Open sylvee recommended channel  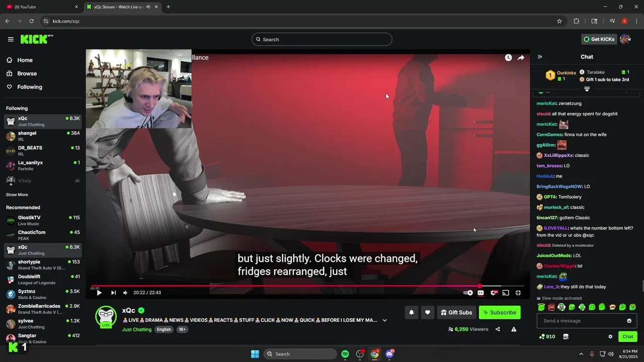[x=43, y=323]
